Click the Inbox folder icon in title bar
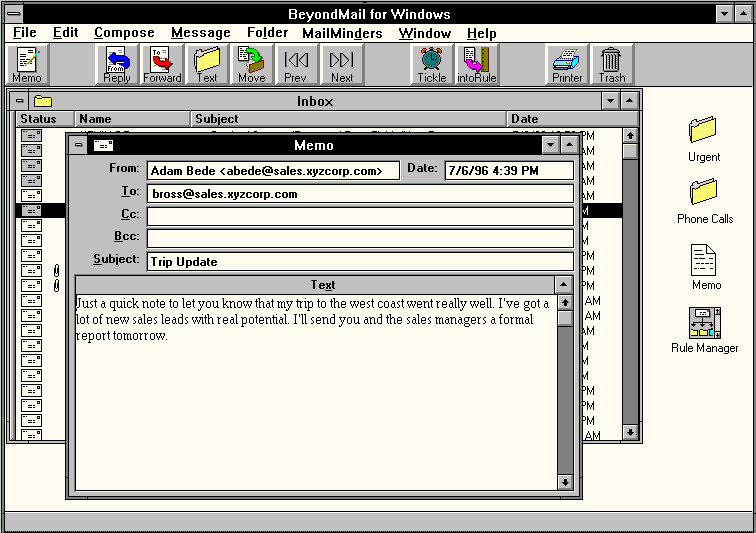Screen dimensions: 756x533 (42, 101)
